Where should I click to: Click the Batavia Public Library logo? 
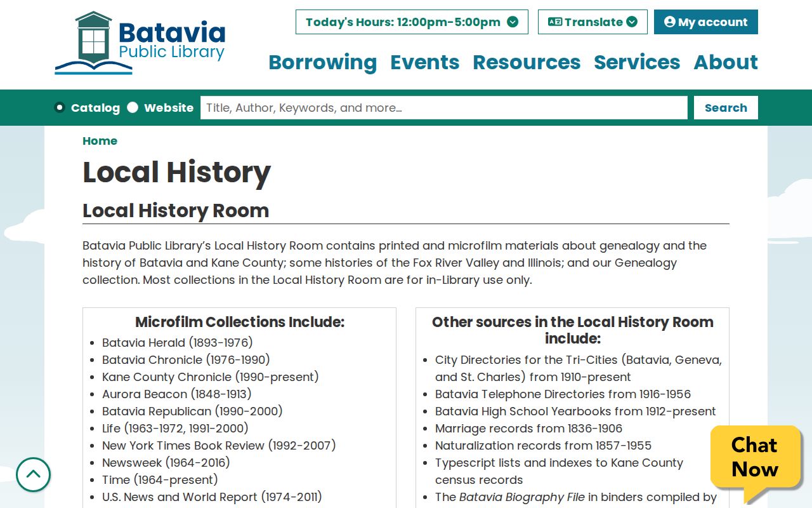point(140,43)
